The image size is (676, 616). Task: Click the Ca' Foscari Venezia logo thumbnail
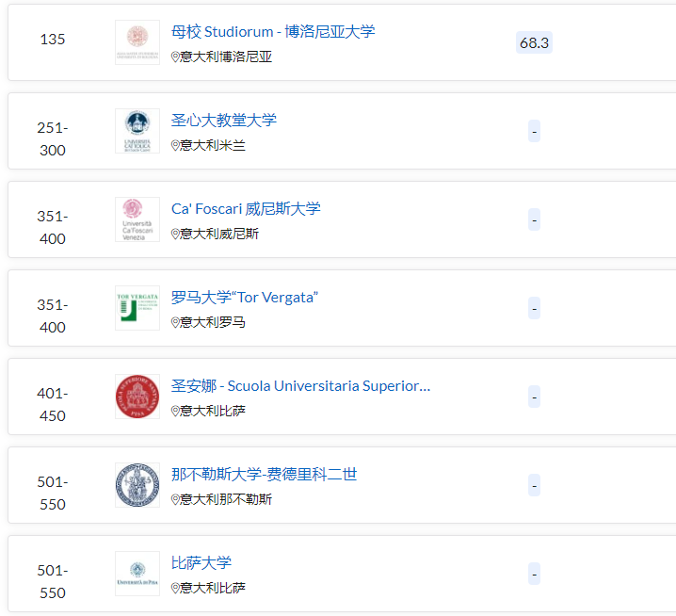137,219
